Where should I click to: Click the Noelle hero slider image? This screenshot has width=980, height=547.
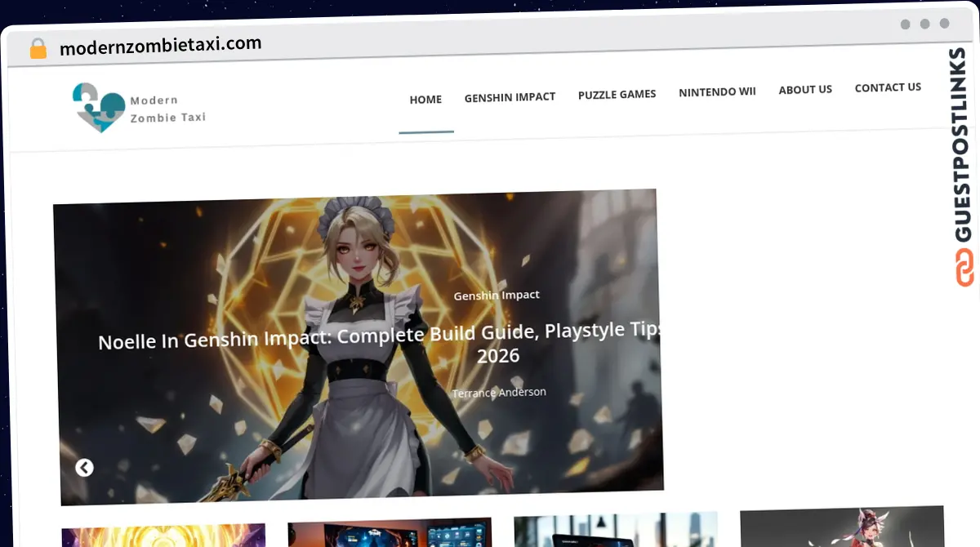click(x=358, y=347)
